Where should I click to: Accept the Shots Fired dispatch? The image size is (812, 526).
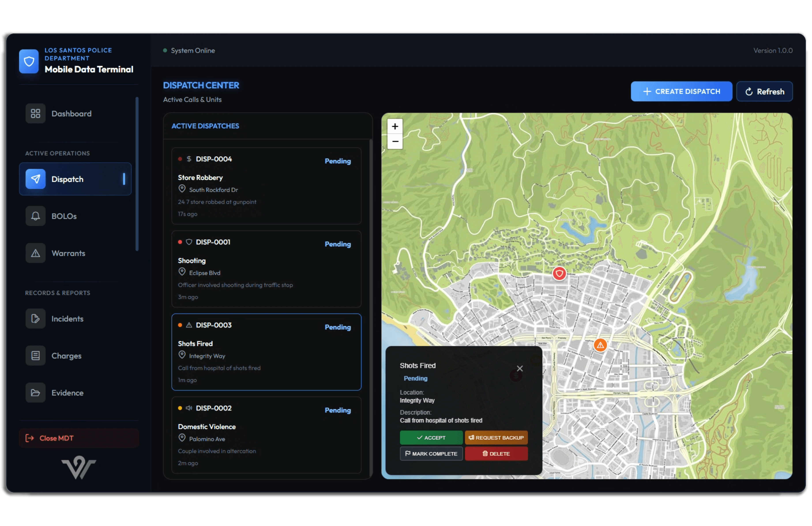click(431, 438)
